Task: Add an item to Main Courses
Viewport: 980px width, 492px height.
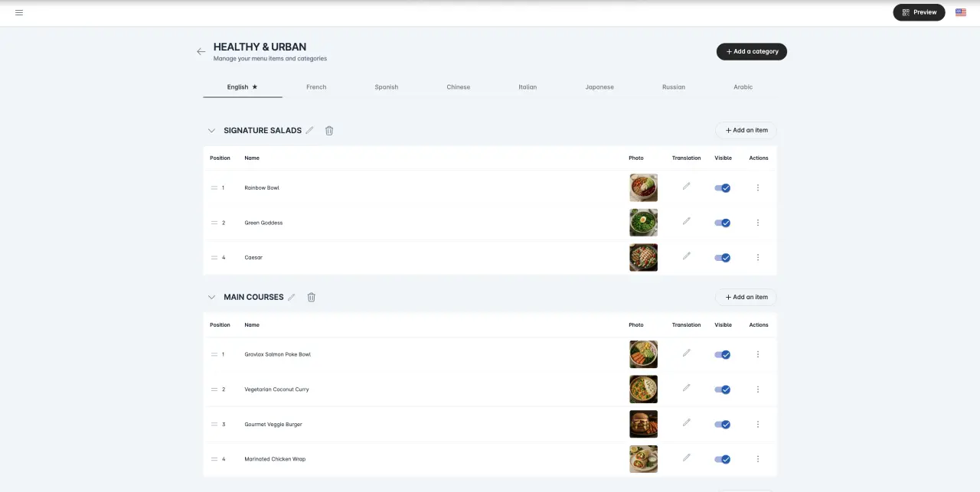Action: coord(746,297)
